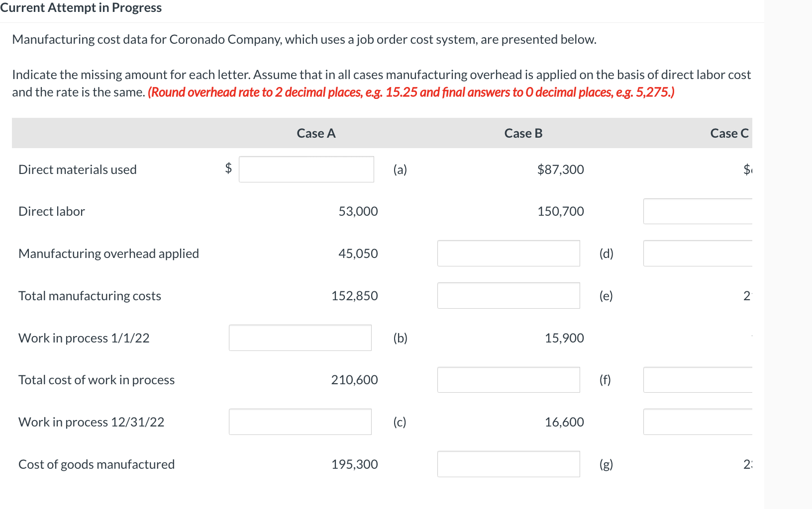
Task: Click the Case A column header
Action: [316, 133]
